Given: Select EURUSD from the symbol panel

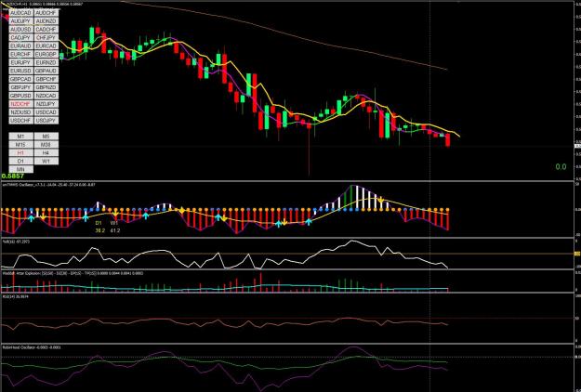Looking at the screenshot, I should click(x=20, y=71).
